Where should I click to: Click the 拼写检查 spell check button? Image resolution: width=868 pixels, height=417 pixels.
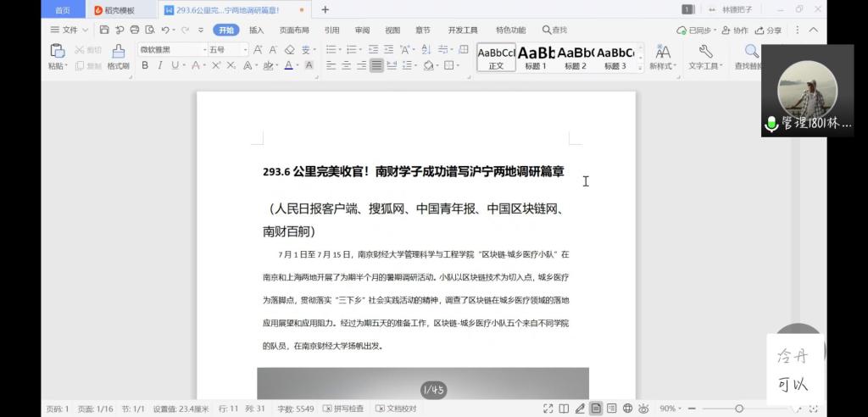[x=343, y=409]
